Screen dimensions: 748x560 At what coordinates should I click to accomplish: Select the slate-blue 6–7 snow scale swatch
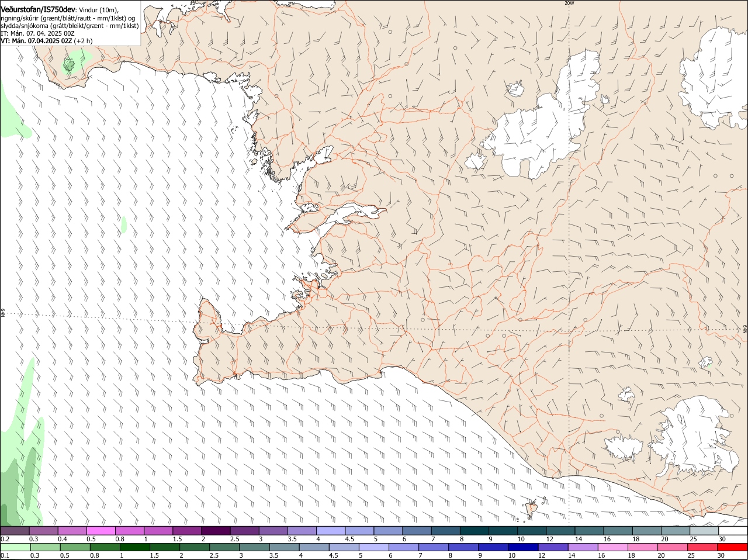pyautogui.click(x=417, y=531)
